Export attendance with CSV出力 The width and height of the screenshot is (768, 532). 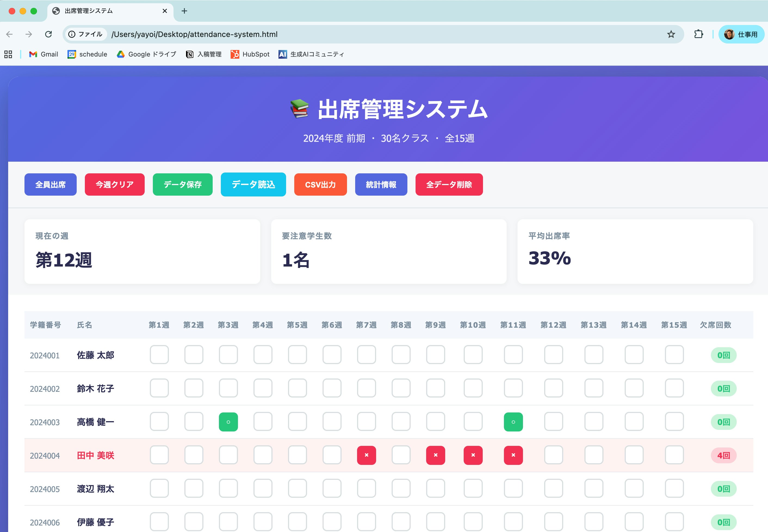[x=320, y=184]
